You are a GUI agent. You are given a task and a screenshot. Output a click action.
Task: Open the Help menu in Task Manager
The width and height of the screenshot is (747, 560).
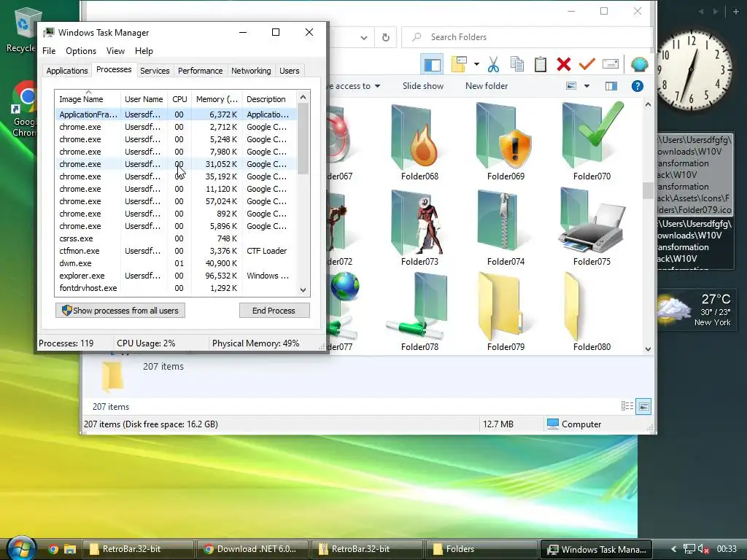(x=144, y=51)
